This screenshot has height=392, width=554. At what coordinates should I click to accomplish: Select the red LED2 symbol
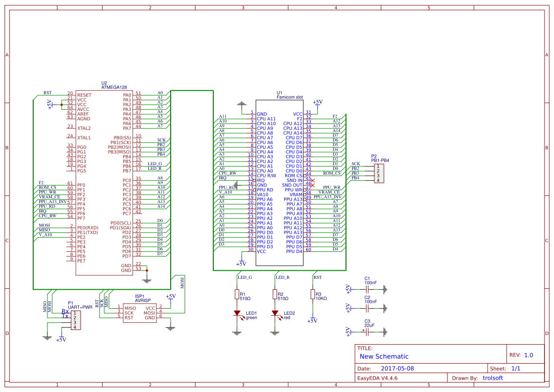tap(274, 313)
